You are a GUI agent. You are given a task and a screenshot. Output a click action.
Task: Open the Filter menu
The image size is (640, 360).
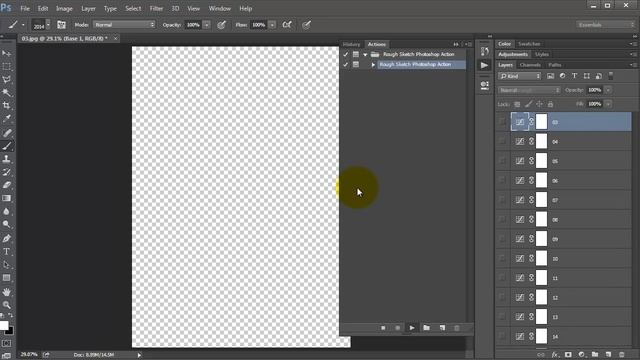(156, 8)
